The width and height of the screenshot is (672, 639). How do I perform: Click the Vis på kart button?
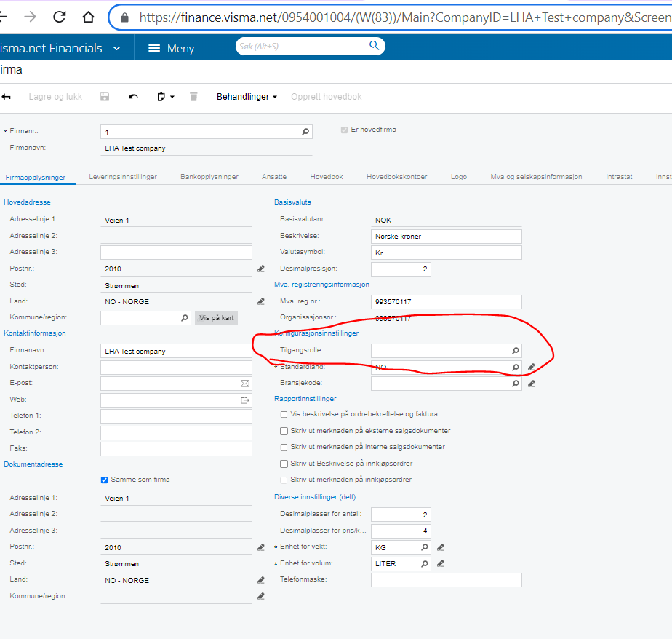pyautogui.click(x=217, y=318)
